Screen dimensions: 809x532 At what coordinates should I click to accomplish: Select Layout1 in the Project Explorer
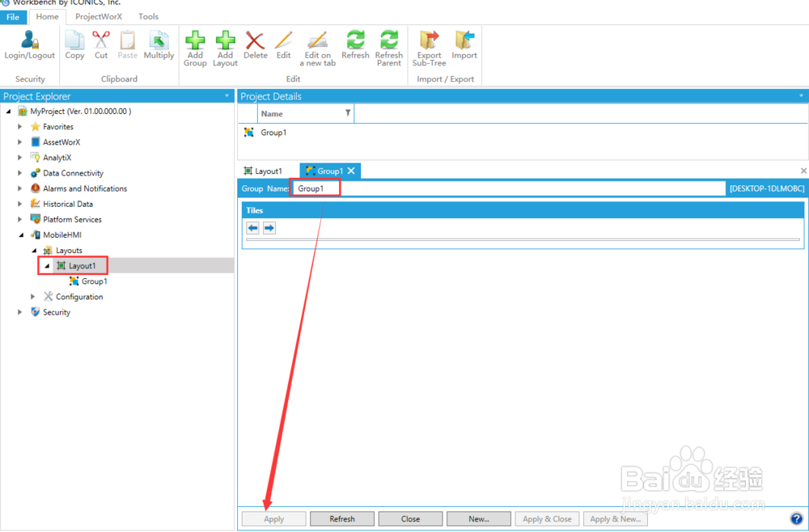click(83, 266)
